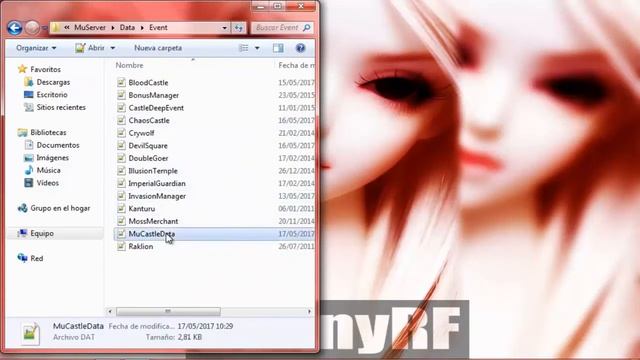
Task: Select Equipo in the navigation pane
Action: point(42,233)
